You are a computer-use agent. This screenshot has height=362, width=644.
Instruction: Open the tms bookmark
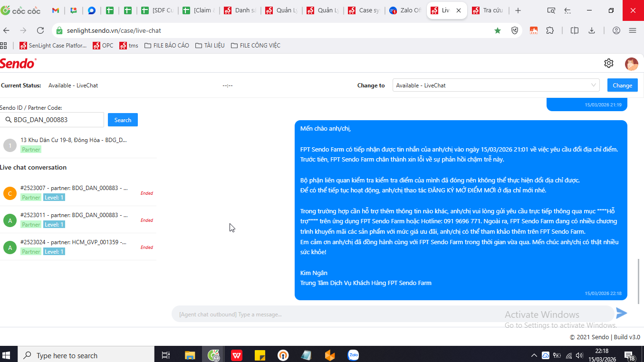point(129,46)
